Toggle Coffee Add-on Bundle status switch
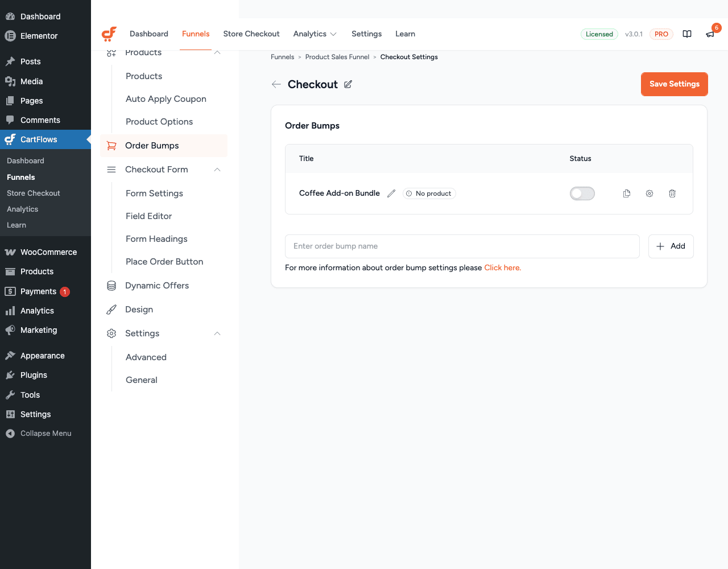This screenshot has height=569, width=728. coord(582,193)
